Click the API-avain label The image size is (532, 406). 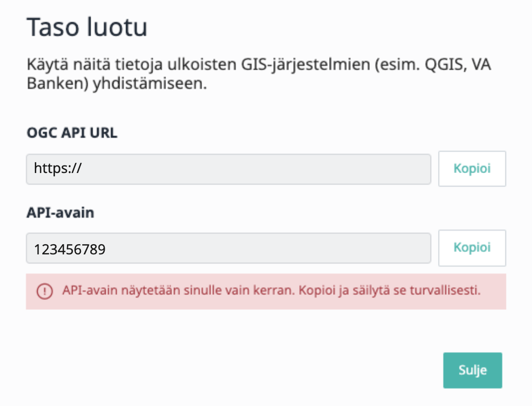coord(60,213)
